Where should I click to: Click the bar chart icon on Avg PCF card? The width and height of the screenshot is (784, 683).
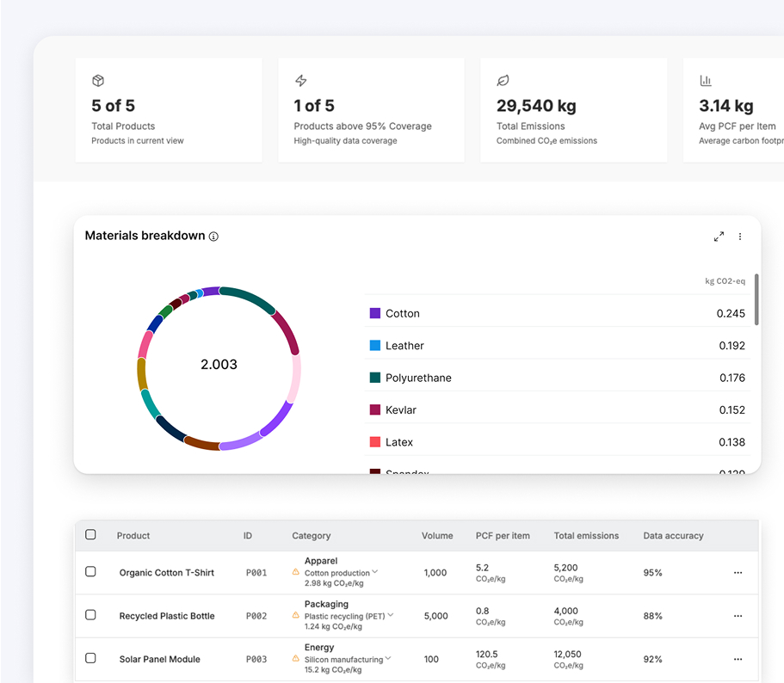click(706, 81)
